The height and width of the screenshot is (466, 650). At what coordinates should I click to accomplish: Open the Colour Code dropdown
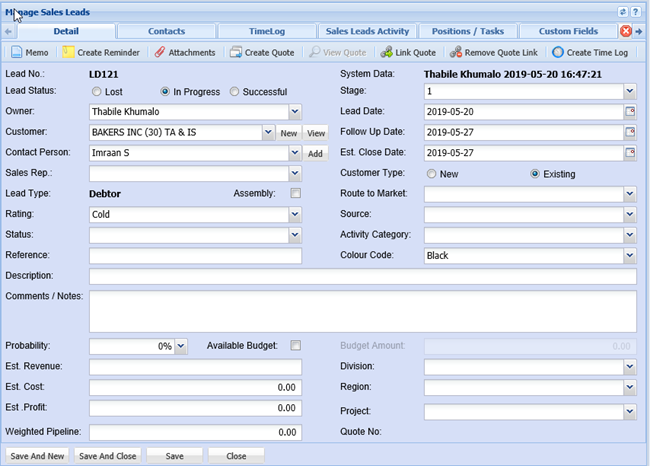click(629, 255)
